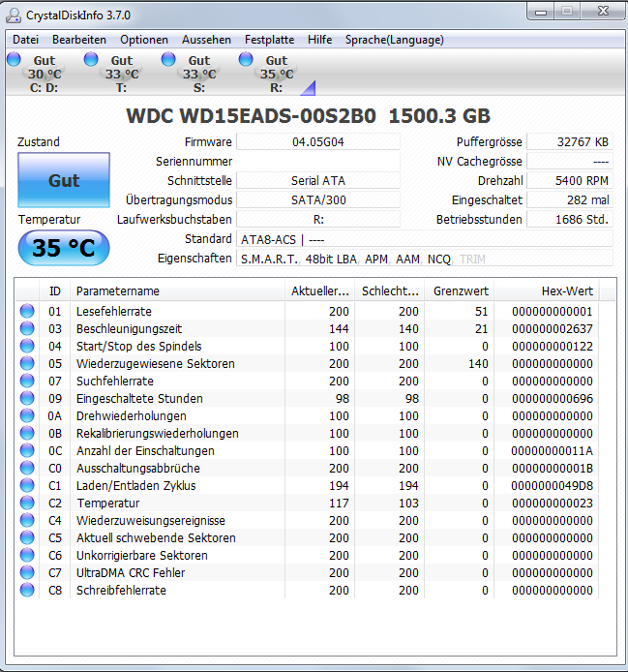Click status orb for Laden/Entladen Zyklus

(27, 485)
